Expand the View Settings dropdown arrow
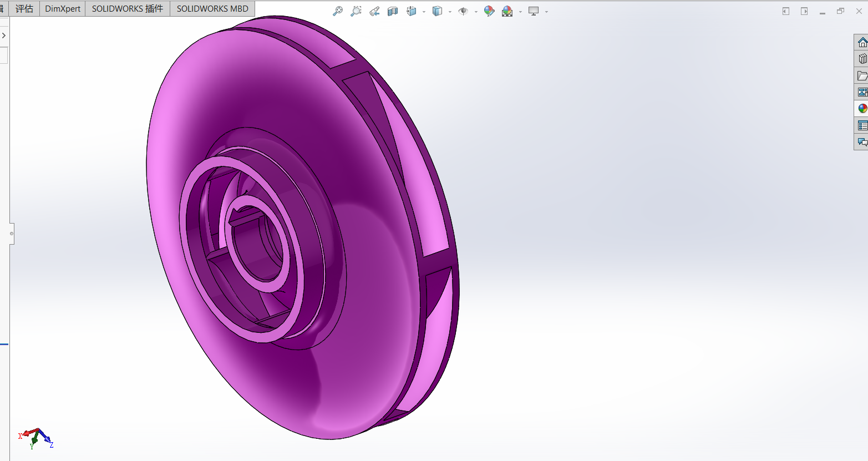This screenshot has height=461, width=868. point(546,12)
